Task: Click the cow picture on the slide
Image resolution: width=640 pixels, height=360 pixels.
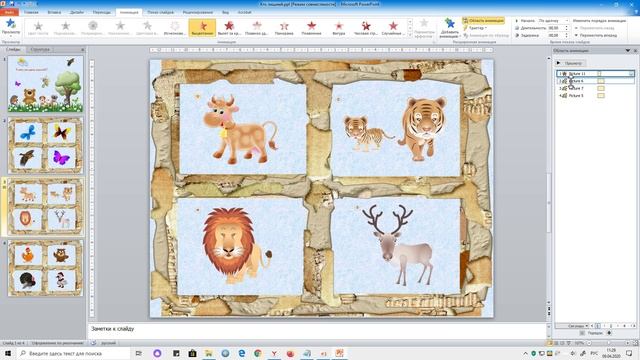Action: point(240,129)
